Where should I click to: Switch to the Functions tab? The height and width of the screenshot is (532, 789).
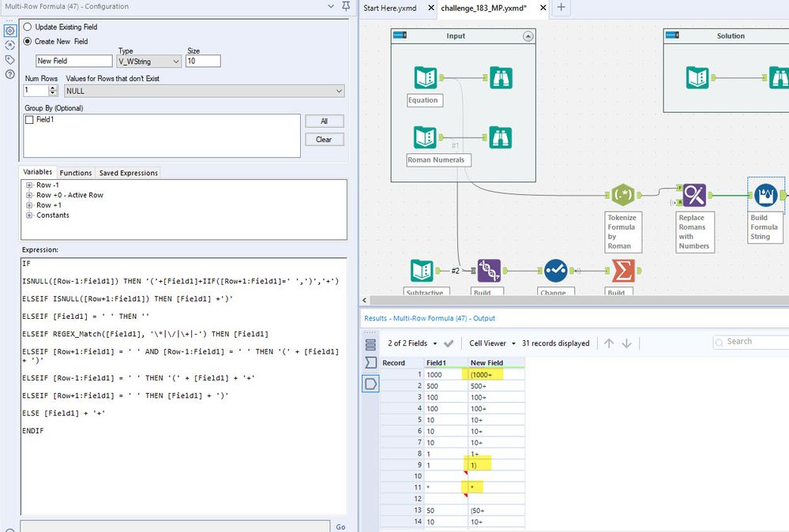[76, 173]
